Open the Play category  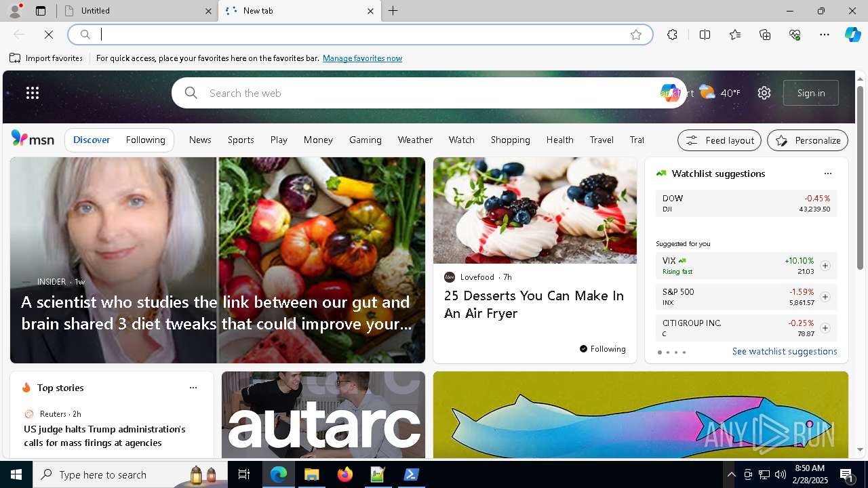pos(279,140)
